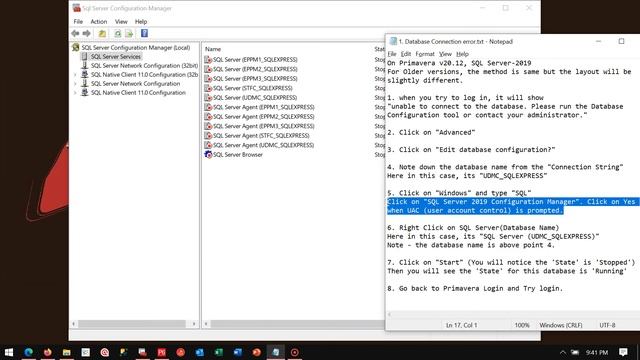Open Notepad's Format menu
Image resolution: width=640 pixels, height=360 pixels.
(425, 54)
